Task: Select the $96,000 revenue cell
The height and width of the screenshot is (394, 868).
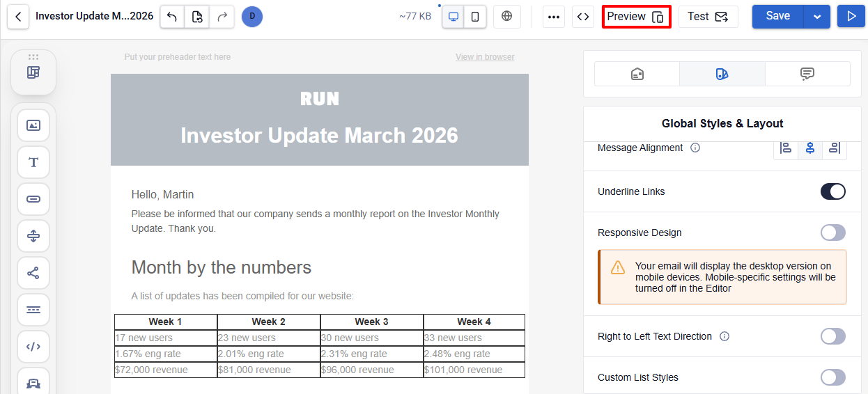Action: click(372, 370)
